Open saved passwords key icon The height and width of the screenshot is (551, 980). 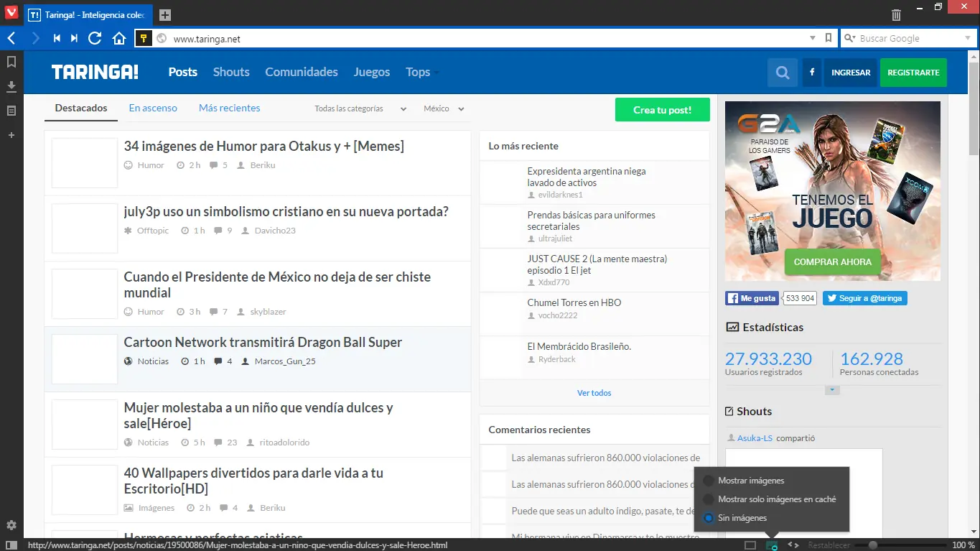(144, 38)
